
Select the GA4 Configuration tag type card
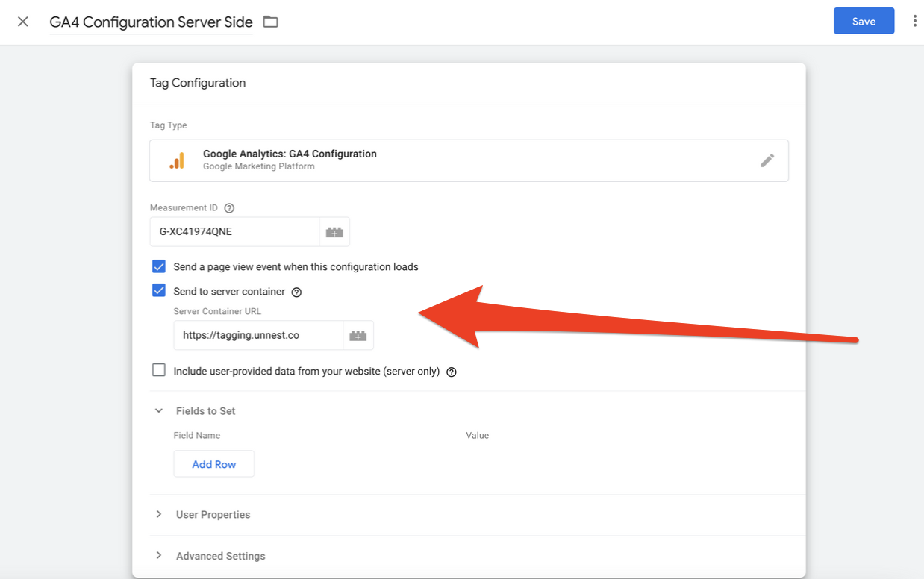click(469, 160)
